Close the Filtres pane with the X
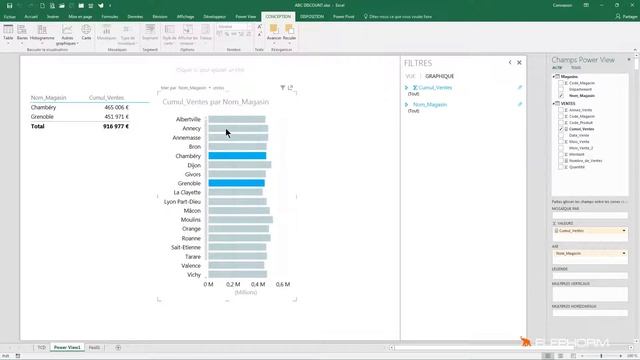Image resolution: width=640 pixels, height=360 pixels. coord(519,62)
